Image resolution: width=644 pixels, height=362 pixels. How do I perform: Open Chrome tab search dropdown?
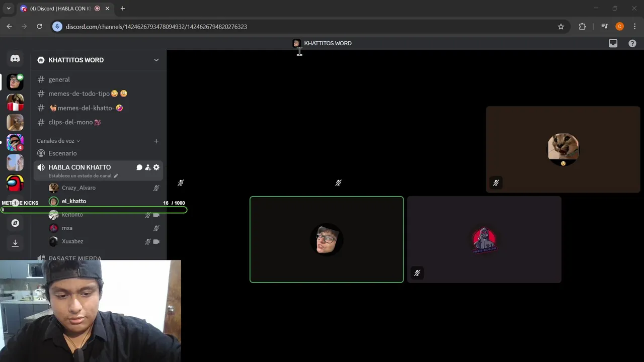coord(9,9)
